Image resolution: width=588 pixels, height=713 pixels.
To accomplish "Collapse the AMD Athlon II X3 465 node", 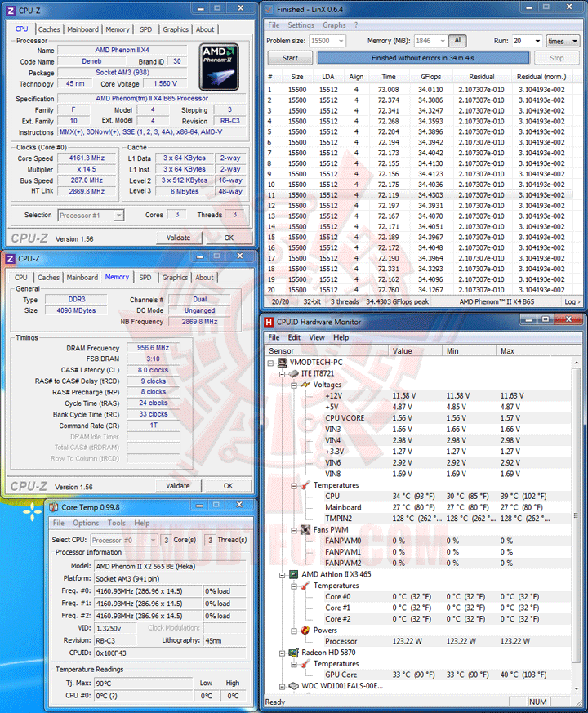I will coord(282,575).
